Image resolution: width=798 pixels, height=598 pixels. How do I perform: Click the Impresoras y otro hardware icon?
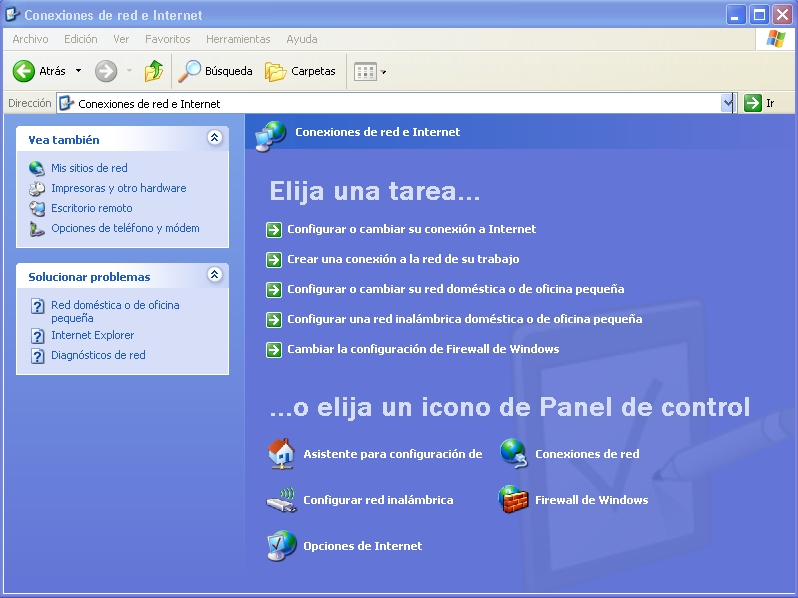pyautogui.click(x=37, y=188)
